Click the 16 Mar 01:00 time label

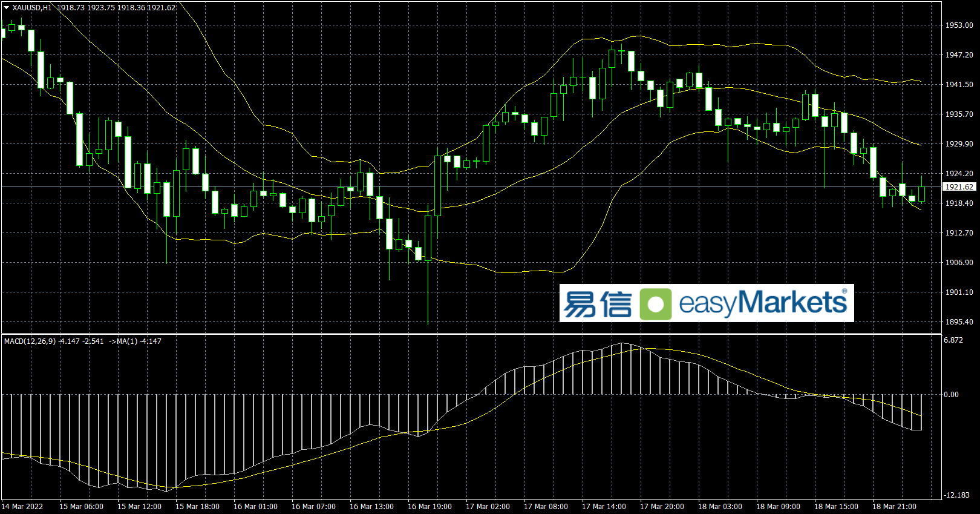tap(255, 507)
